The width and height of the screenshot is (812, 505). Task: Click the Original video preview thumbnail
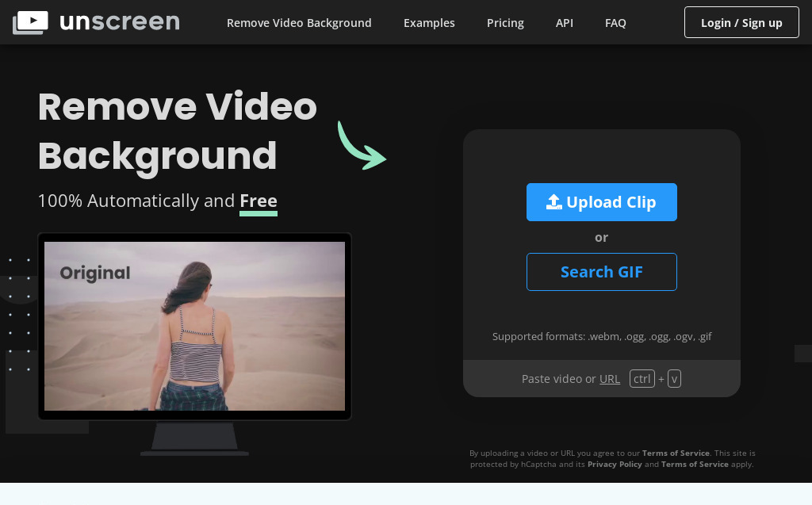click(195, 326)
